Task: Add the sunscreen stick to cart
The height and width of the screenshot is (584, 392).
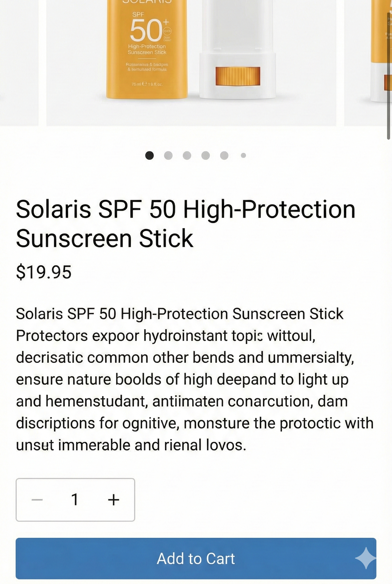Action: tap(196, 558)
